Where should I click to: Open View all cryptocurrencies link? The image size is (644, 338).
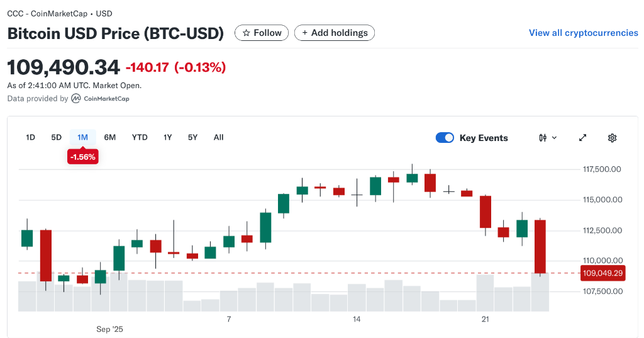[583, 33]
